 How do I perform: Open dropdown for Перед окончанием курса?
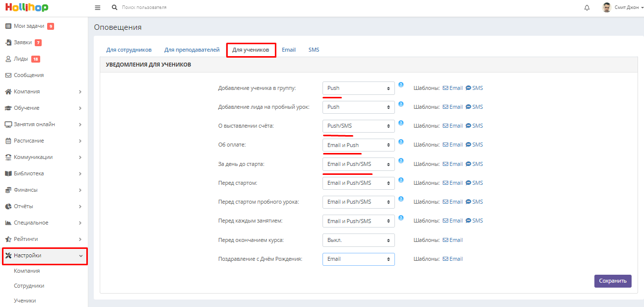point(358,240)
